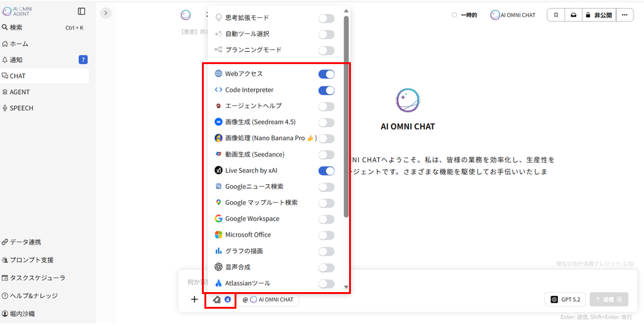
Task: Click the bookmark icon in header
Action: point(556,15)
